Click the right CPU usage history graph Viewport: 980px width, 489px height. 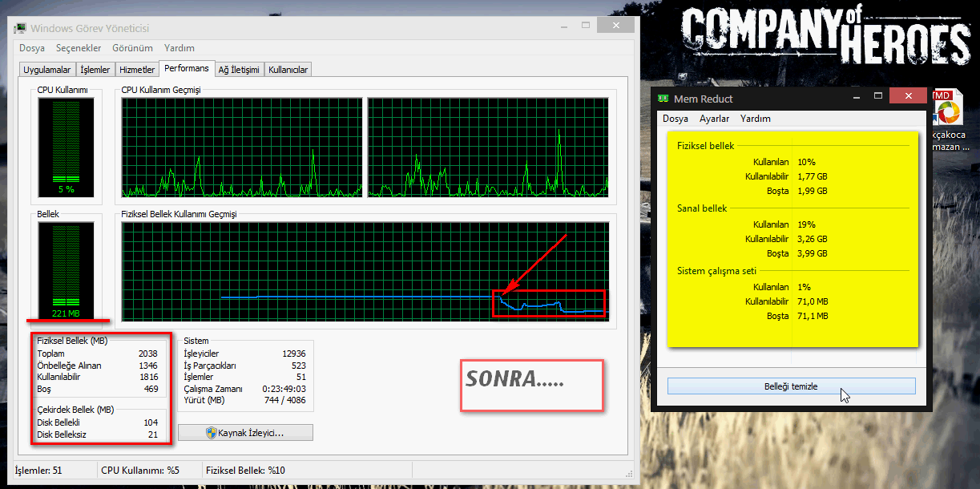click(488, 148)
